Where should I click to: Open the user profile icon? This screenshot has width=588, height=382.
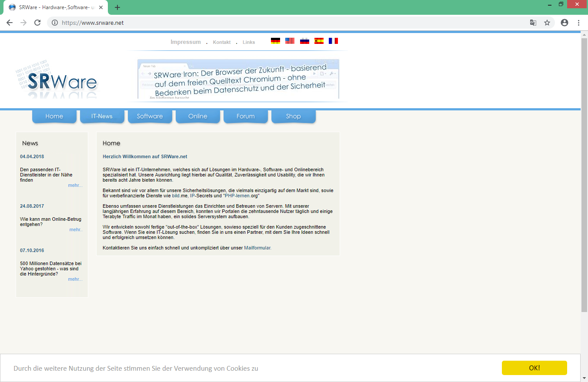[x=565, y=23]
